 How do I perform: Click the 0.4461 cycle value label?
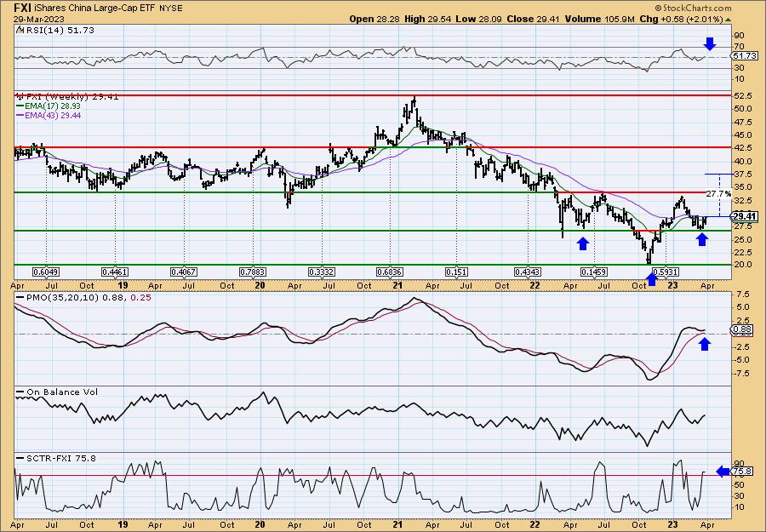[x=115, y=272]
